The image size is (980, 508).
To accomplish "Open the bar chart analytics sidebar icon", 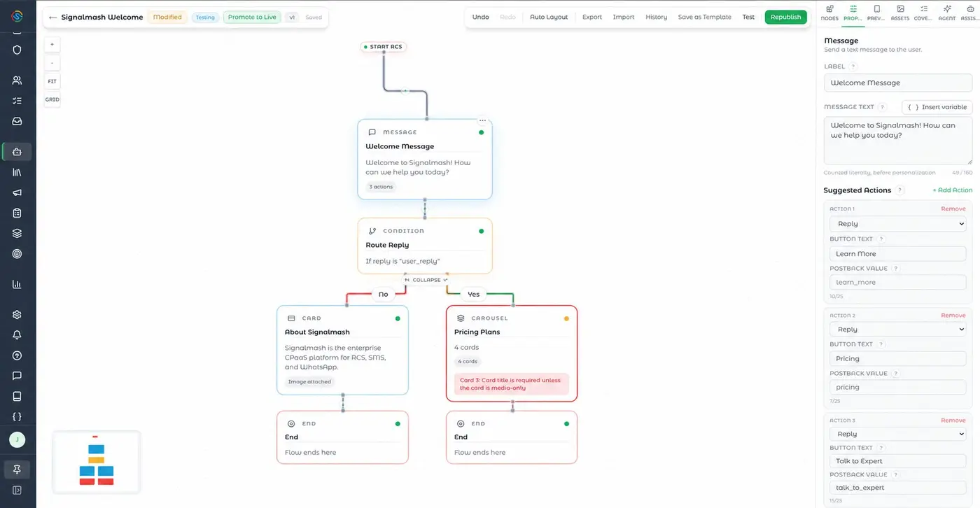I will tap(17, 284).
